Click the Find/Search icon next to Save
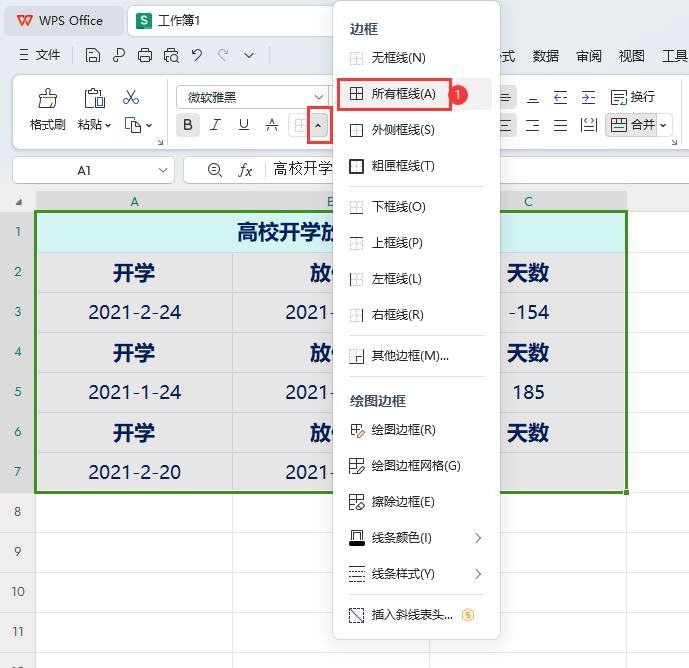The image size is (689, 668). point(119,55)
